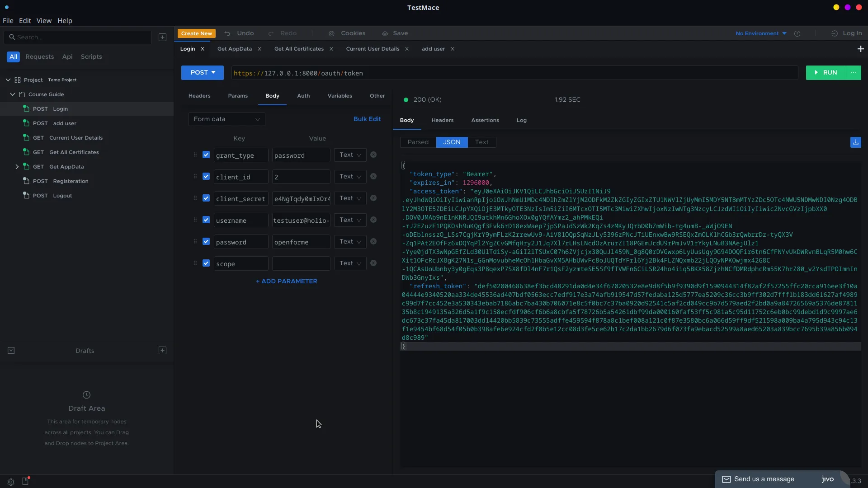Run the request with the RUN button
The width and height of the screenshot is (868, 488).
point(826,72)
